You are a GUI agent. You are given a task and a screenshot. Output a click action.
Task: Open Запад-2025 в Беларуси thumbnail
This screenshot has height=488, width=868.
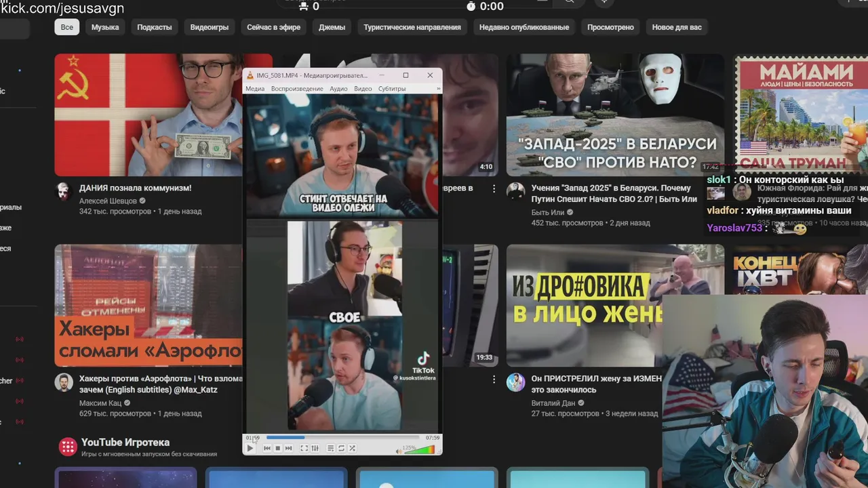(615, 115)
